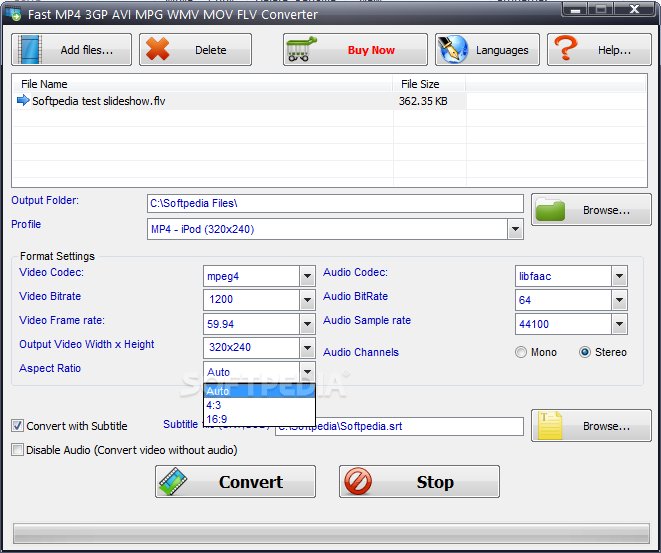Enable the Disable Audio checkbox
This screenshot has height=553, width=661.
pos(17,450)
